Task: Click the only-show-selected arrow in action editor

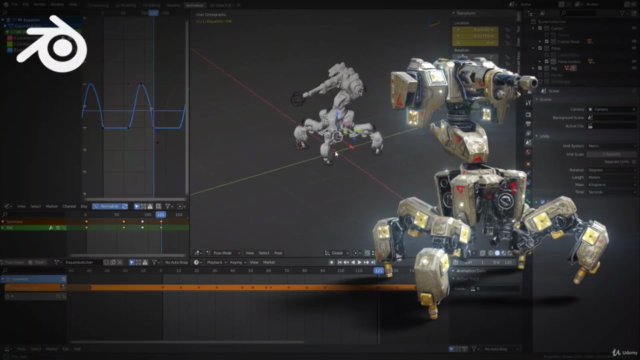Action: 131,262
